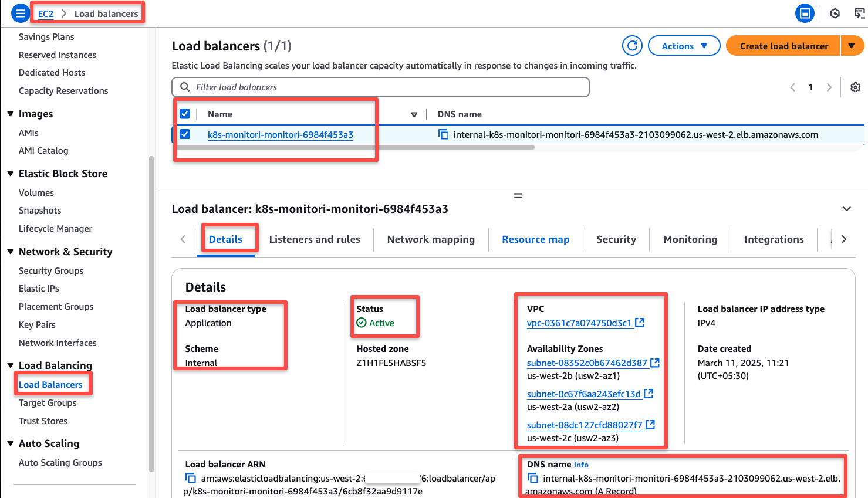Click the Filter load balancers field
The height and width of the screenshot is (498, 868).
[x=380, y=87]
